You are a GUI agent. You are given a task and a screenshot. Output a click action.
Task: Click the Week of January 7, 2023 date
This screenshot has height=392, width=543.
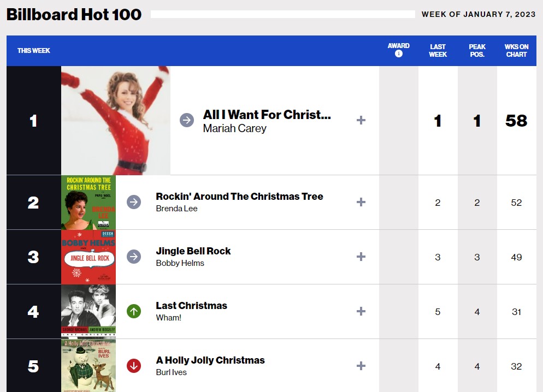coord(479,14)
